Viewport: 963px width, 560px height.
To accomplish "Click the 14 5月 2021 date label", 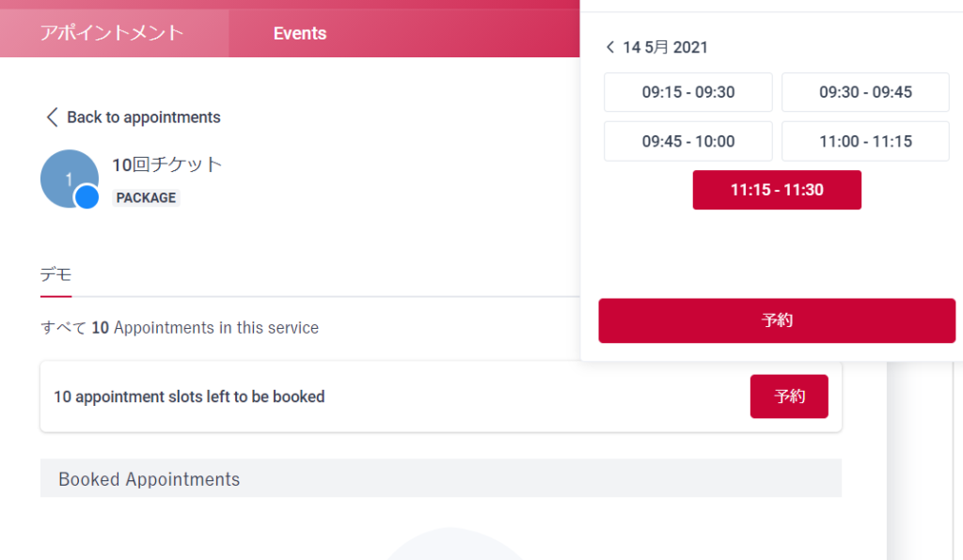I will (x=665, y=47).
